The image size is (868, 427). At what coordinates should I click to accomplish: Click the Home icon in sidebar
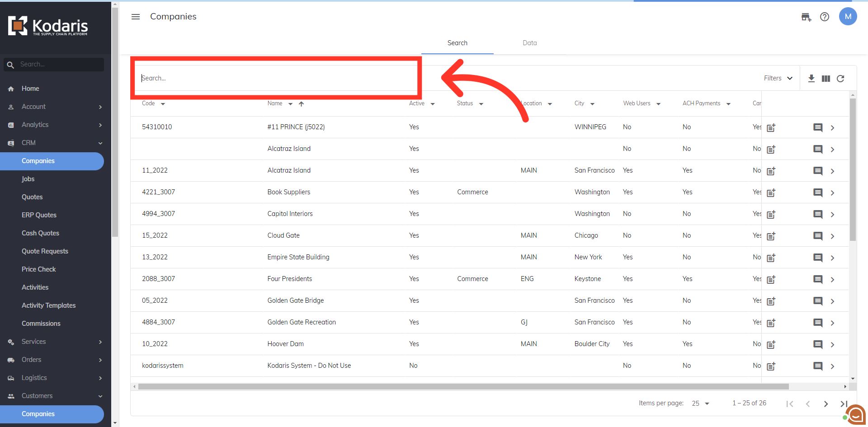click(11, 89)
